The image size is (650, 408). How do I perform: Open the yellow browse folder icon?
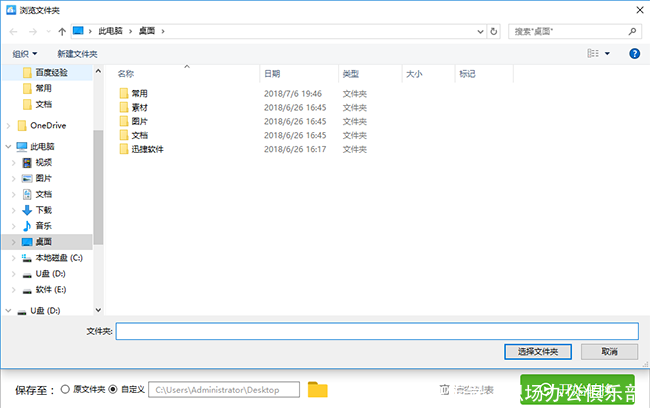(x=318, y=390)
